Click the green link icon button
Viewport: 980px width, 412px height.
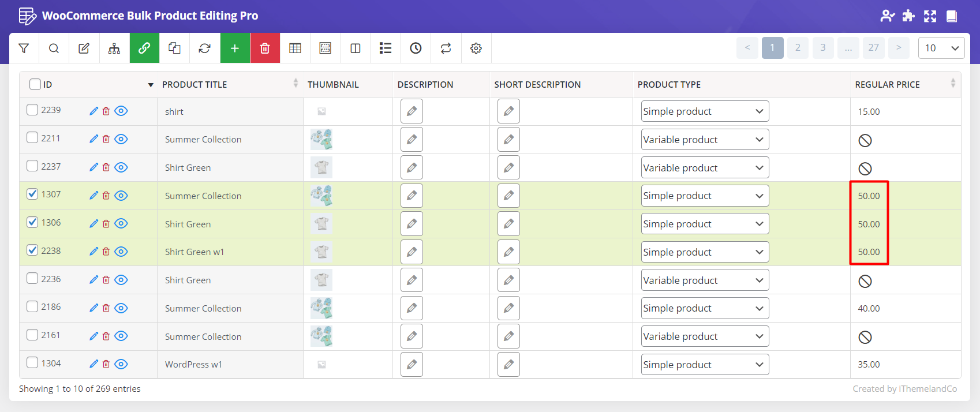144,48
